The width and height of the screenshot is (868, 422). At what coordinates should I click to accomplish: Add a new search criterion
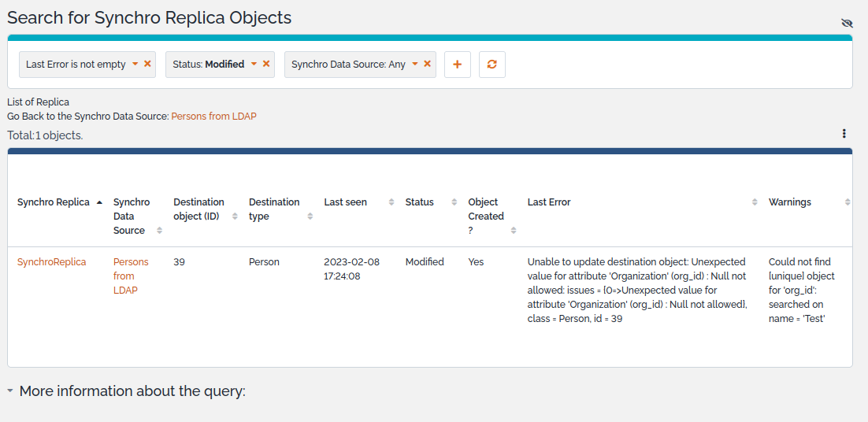point(458,65)
